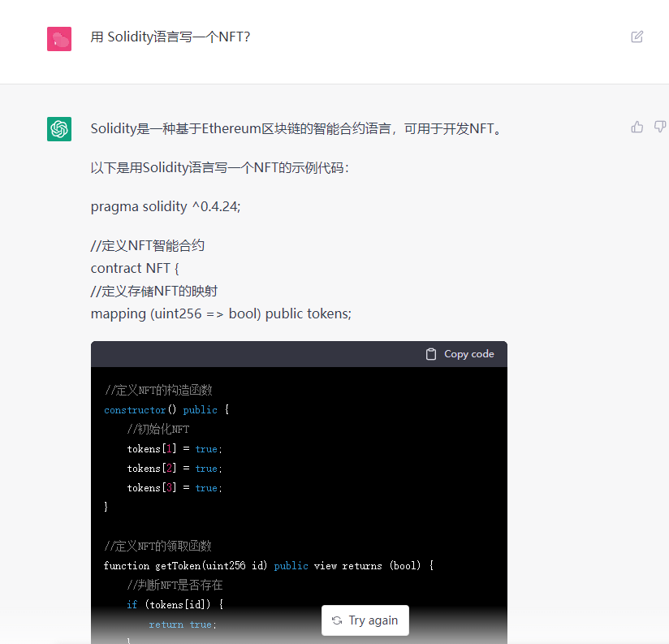This screenshot has width=669, height=644.
Task: Click the 'function getToken(uint256 id)' line
Action: pyautogui.click(x=269, y=566)
